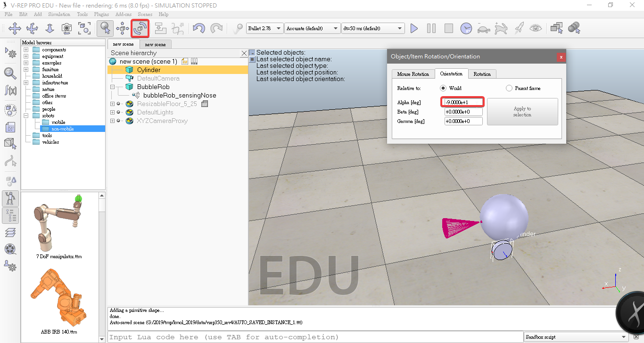This screenshot has width=644, height=343.
Task: Select Parent frame radio button
Action: pos(509,88)
